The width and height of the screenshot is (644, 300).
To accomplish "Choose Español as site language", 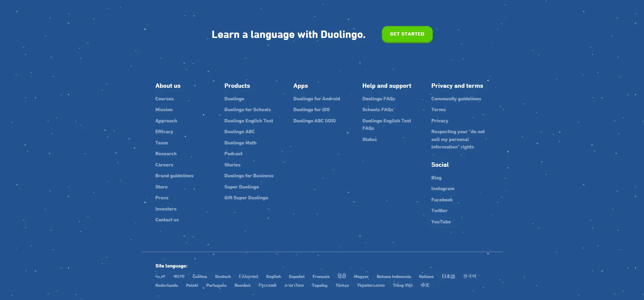I will [x=297, y=277].
